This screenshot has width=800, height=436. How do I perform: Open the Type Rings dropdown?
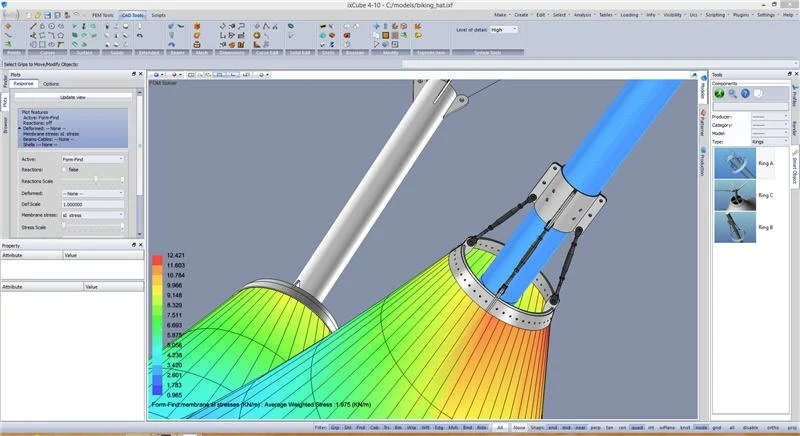770,142
